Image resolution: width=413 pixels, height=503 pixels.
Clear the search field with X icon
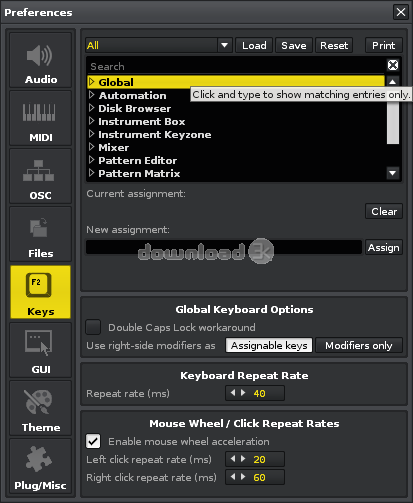[393, 65]
